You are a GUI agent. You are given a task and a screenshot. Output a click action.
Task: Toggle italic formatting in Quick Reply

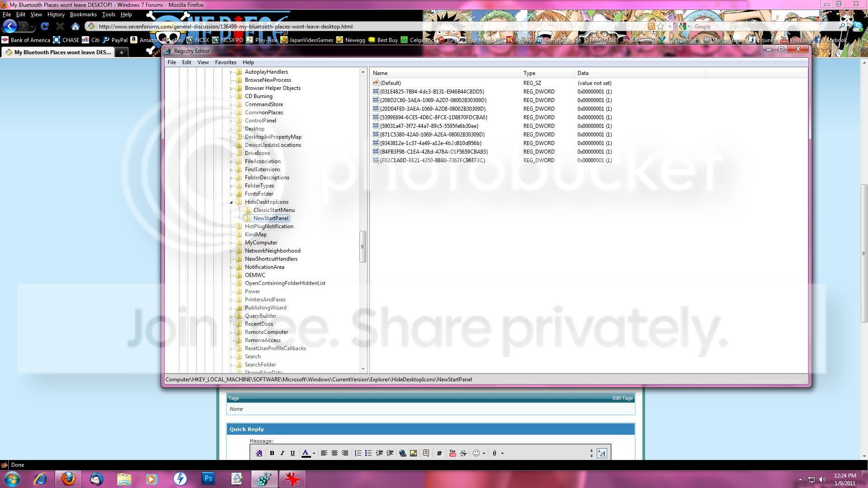(282, 453)
